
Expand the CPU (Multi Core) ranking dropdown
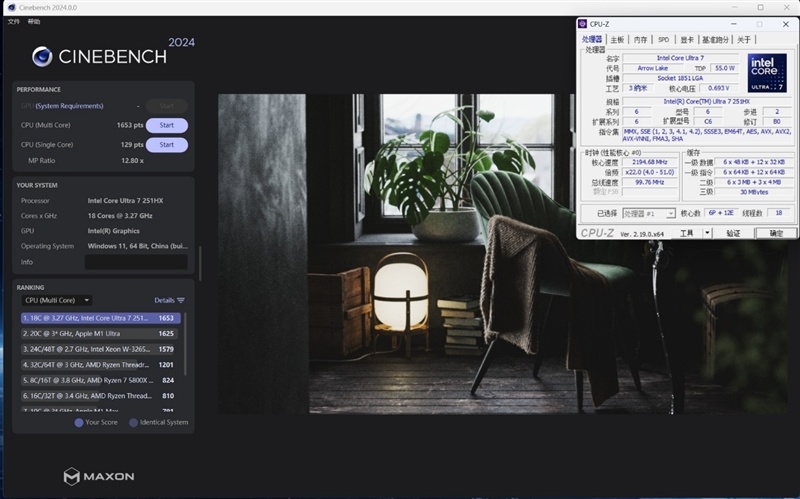coord(57,301)
